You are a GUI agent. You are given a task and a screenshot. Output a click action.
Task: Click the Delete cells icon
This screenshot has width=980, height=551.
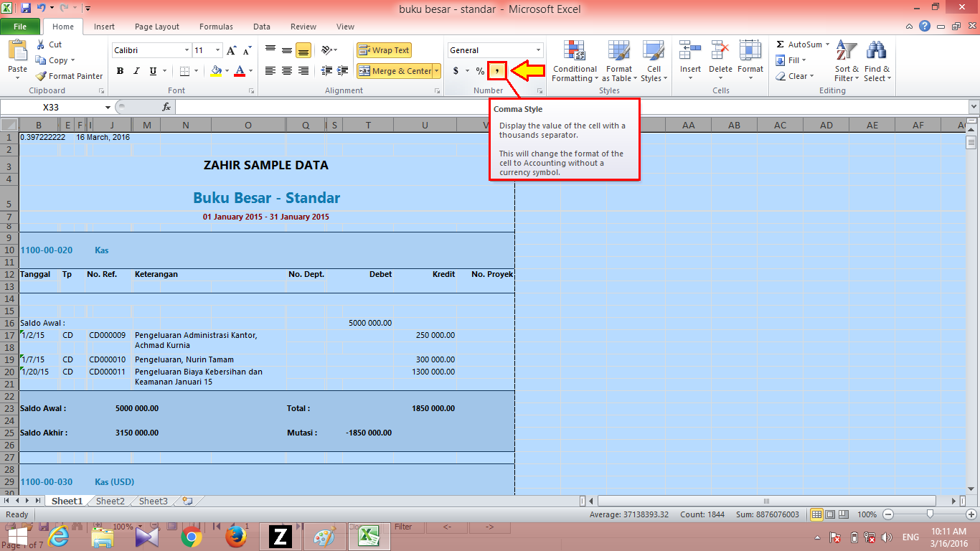point(720,50)
